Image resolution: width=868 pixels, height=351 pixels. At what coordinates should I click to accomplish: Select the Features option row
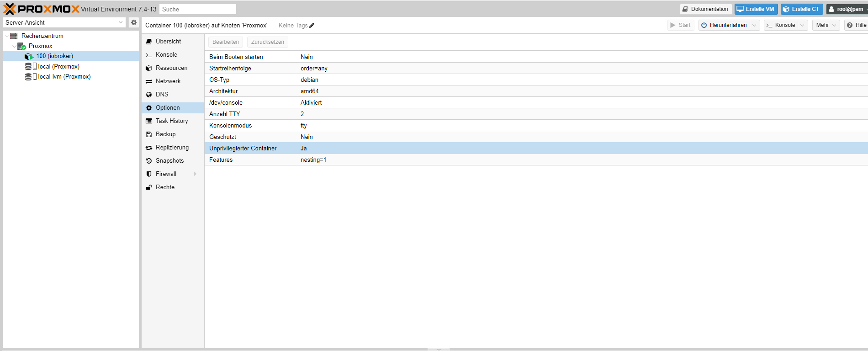536,160
